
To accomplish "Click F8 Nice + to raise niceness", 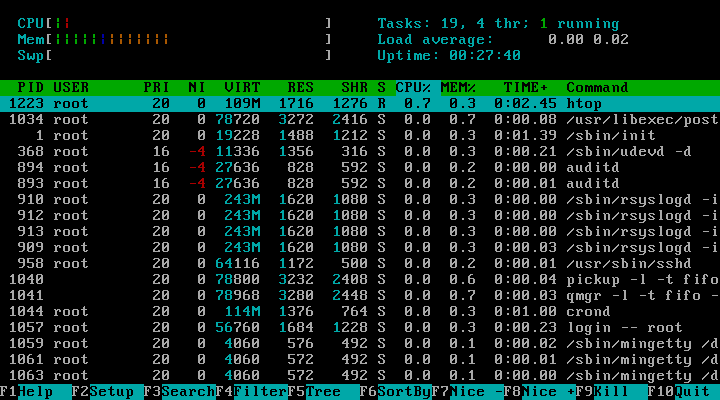I will pyautogui.click(x=540, y=392).
